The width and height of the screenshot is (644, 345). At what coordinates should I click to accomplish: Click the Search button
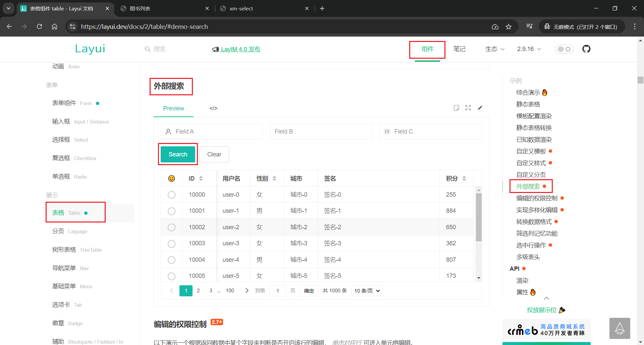coord(178,154)
